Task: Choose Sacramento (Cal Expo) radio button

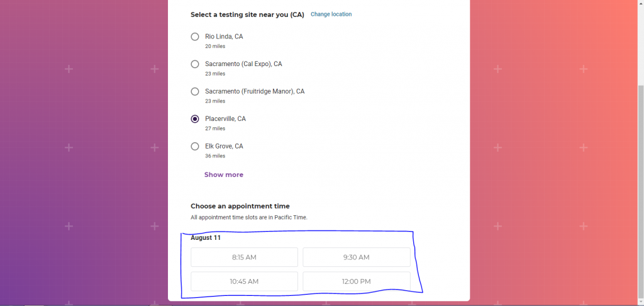Action: point(195,64)
